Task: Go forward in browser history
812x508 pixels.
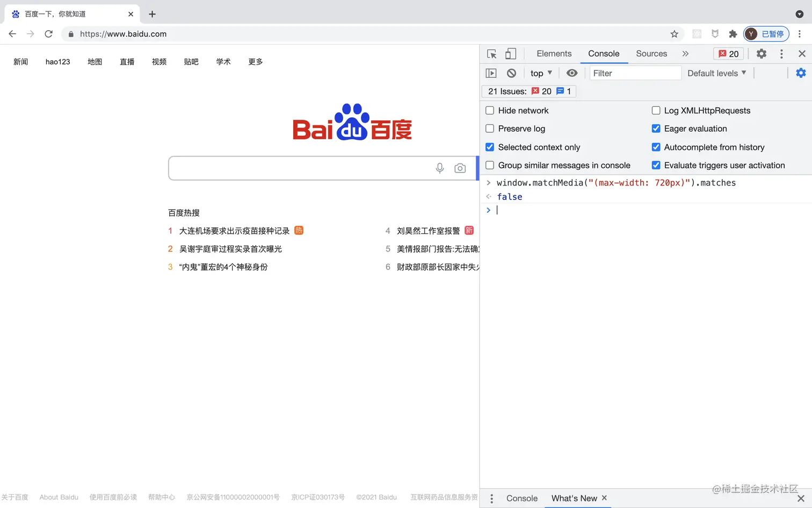Action: pos(31,34)
